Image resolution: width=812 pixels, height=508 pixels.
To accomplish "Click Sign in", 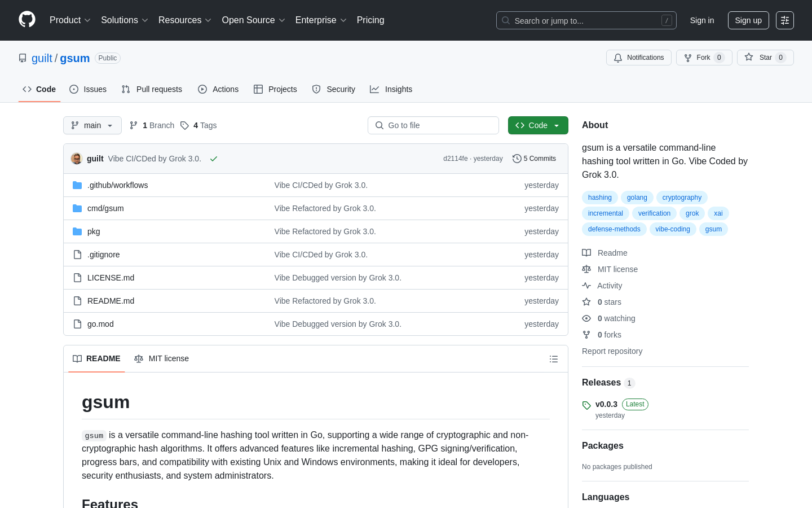I will pos(702,20).
